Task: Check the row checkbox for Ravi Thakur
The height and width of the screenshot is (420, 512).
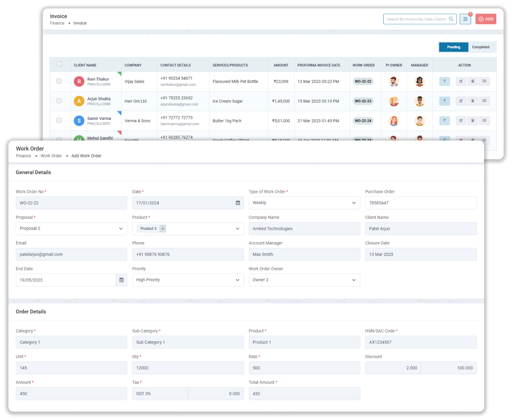Action: coord(59,81)
